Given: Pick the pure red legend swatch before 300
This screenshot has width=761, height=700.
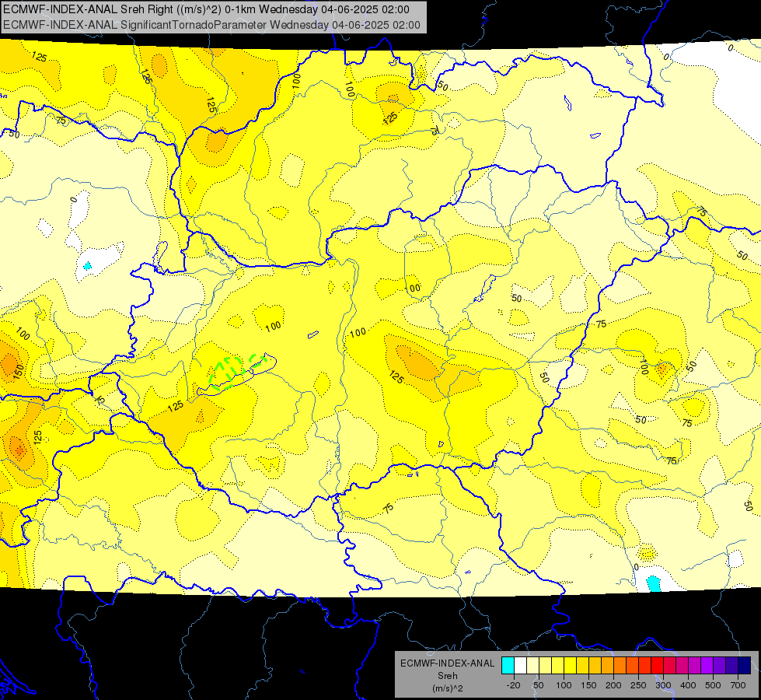Looking at the screenshot, I should click(x=657, y=665).
